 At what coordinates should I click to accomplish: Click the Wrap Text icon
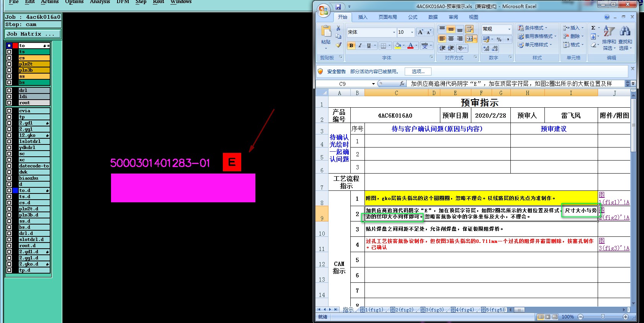(469, 29)
